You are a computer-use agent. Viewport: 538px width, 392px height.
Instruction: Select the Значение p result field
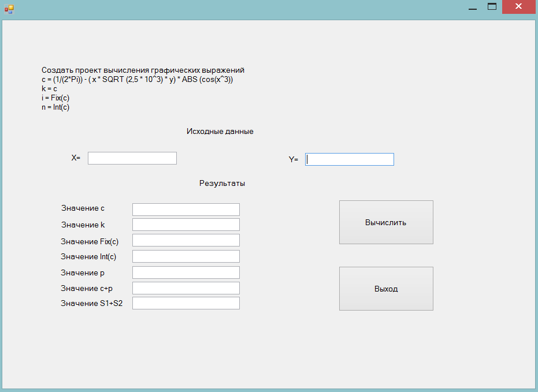(186, 272)
